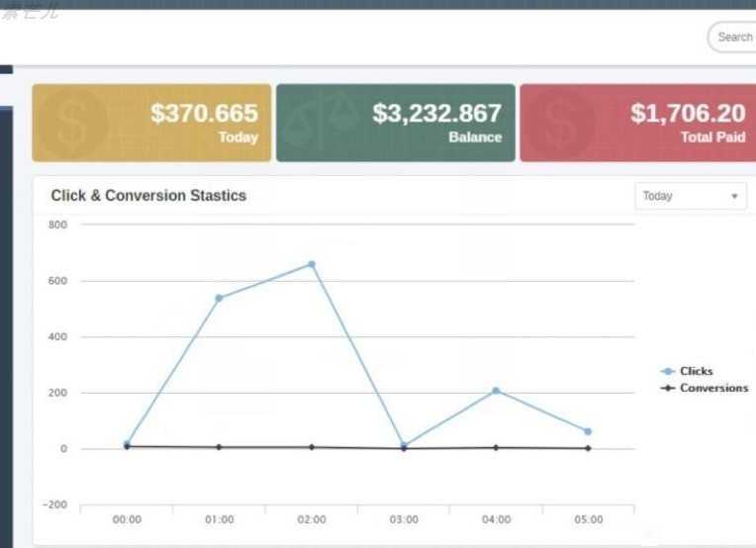Click the 'Click & Conversion Stastics' heading
The image size is (756, 548).
(148, 196)
